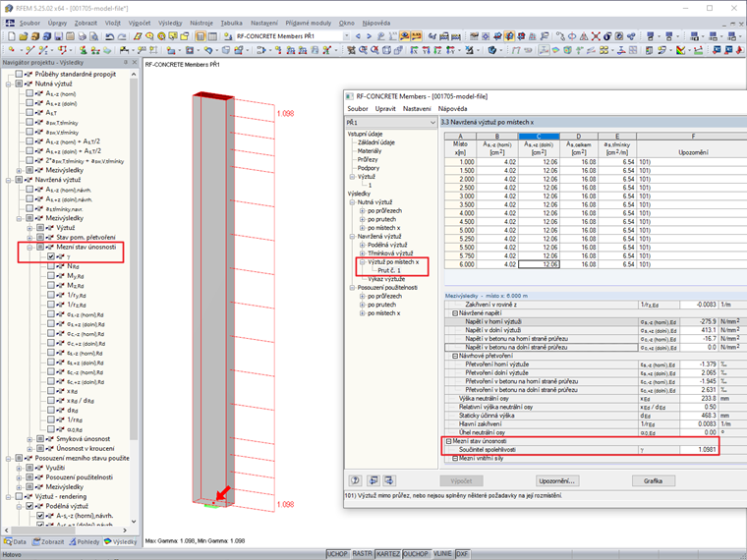
Task: Open the Upravit menu in RF-CONCRETE dialog
Action: [x=385, y=109]
